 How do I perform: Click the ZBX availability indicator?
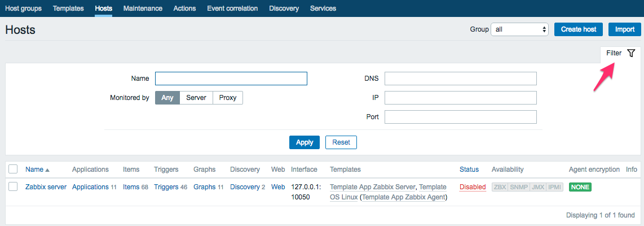pos(500,187)
